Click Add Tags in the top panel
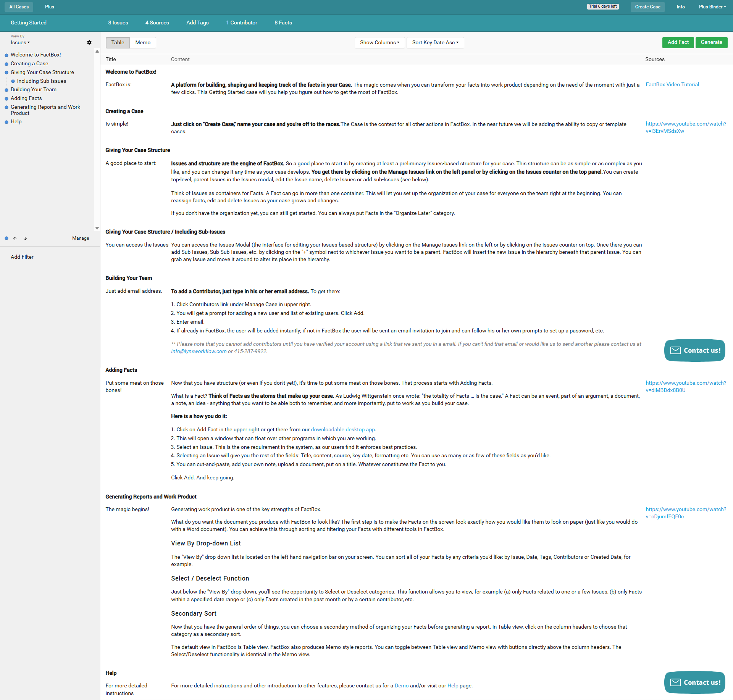Screen dimensions: 733x700 (x=197, y=23)
